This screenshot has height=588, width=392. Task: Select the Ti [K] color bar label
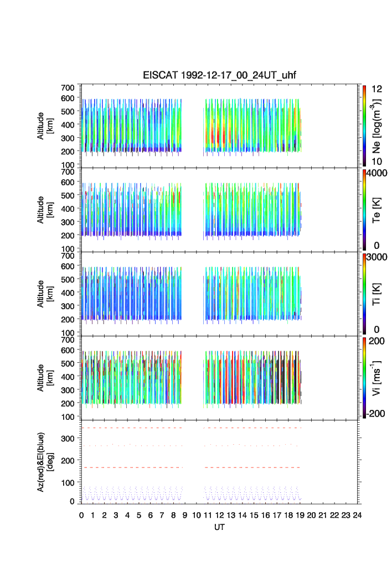376,294
